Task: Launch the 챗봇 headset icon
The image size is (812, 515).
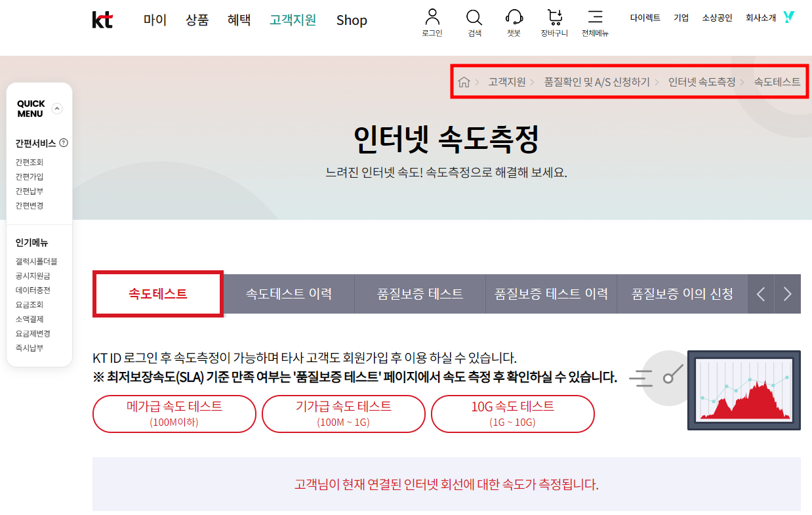Action: pyautogui.click(x=514, y=17)
